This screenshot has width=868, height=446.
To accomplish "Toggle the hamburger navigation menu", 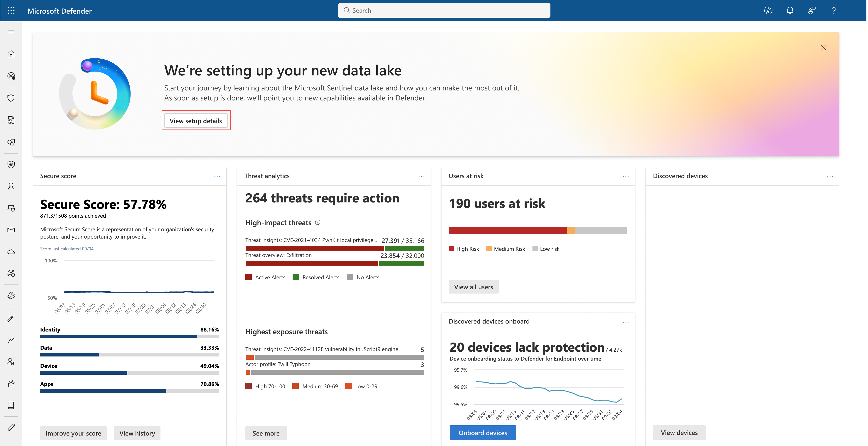I will point(11,32).
